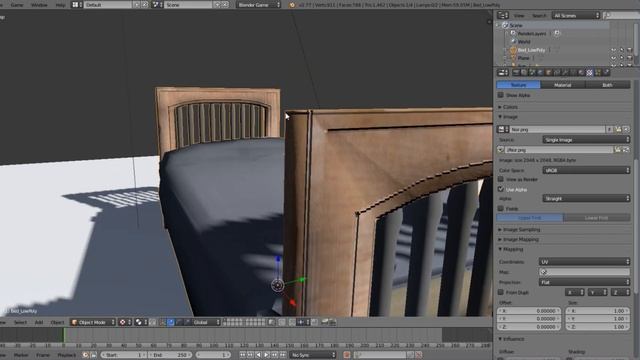
Task: Open the All Scenes outliner dropdown
Action: (576, 16)
